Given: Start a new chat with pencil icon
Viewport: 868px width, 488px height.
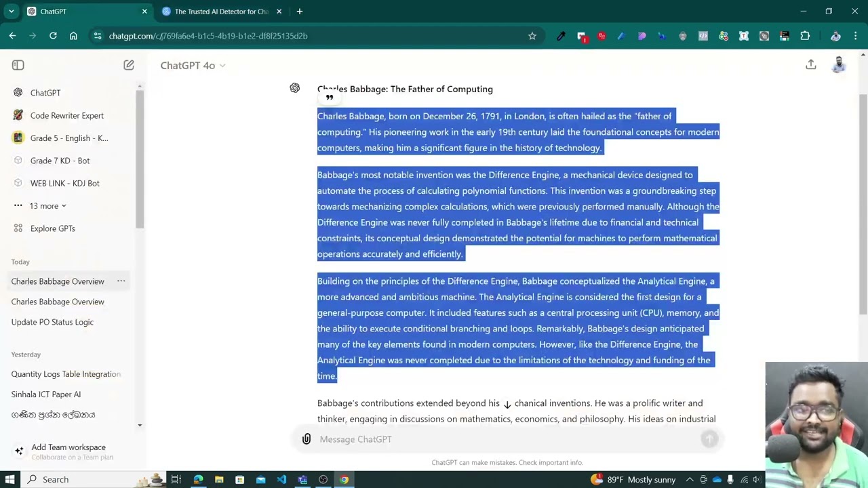Looking at the screenshot, I should (x=129, y=65).
